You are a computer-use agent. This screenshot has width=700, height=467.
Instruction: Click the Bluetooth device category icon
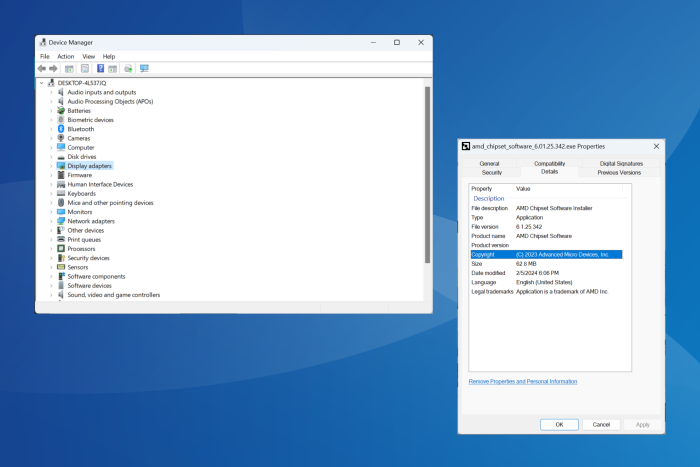pos(61,129)
